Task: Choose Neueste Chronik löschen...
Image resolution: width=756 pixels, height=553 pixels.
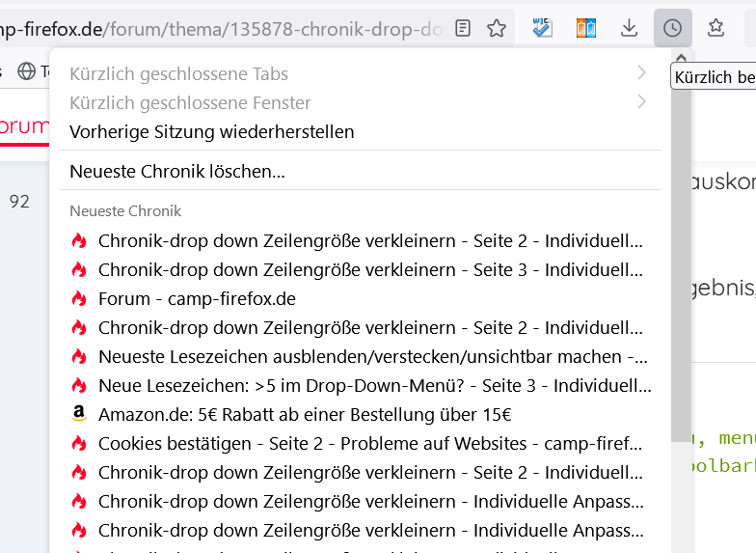Action: coord(177,172)
